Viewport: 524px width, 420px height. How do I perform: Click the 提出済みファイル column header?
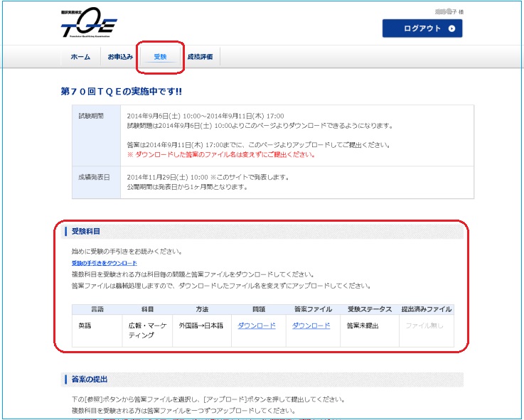427,309
